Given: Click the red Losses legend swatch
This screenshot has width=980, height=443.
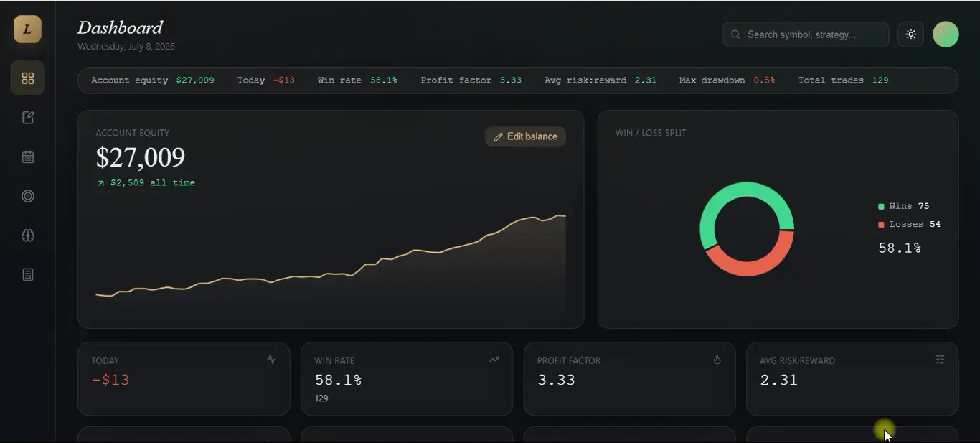Looking at the screenshot, I should [881, 225].
